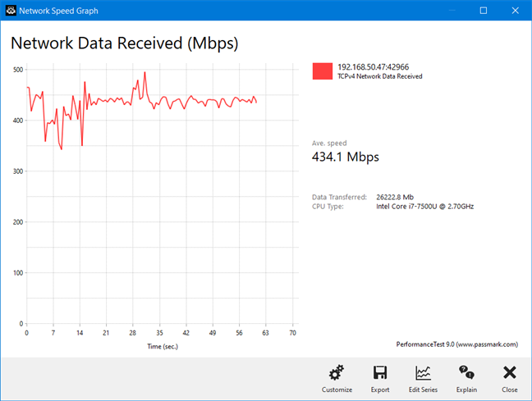
Task: Select the 192.168.50.47:42966 legend label
Action: click(373, 66)
